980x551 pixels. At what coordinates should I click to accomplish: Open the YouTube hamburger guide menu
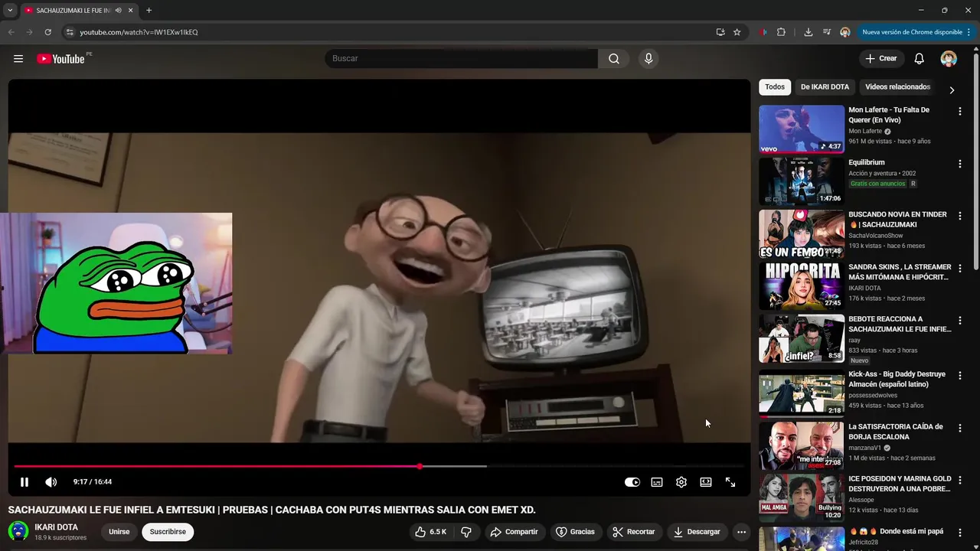coord(18,59)
